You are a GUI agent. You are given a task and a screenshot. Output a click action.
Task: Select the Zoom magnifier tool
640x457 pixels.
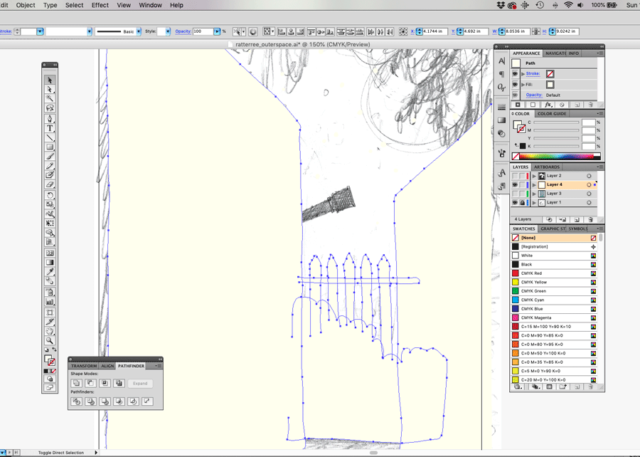click(50, 340)
